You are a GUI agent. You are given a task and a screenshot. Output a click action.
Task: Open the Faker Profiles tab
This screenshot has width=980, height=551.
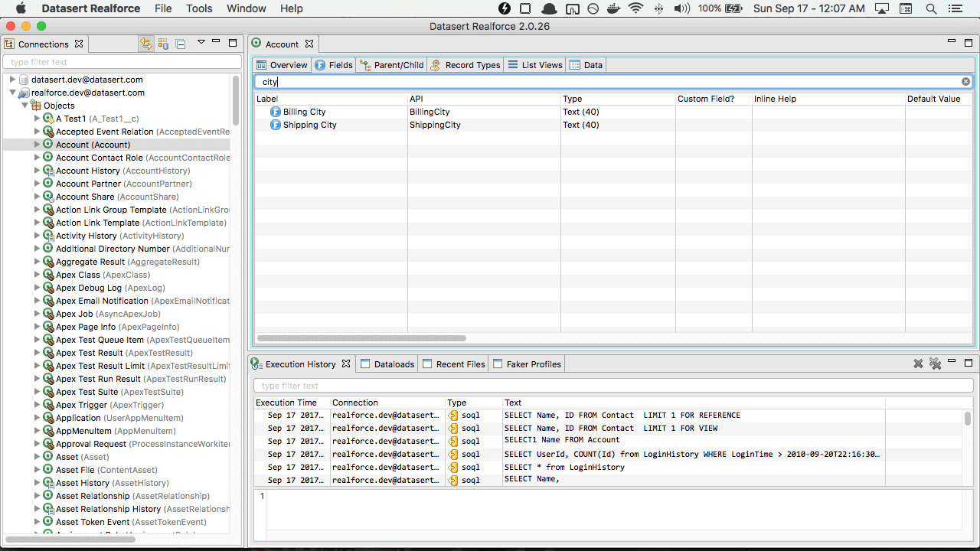click(x=527, y=364)
